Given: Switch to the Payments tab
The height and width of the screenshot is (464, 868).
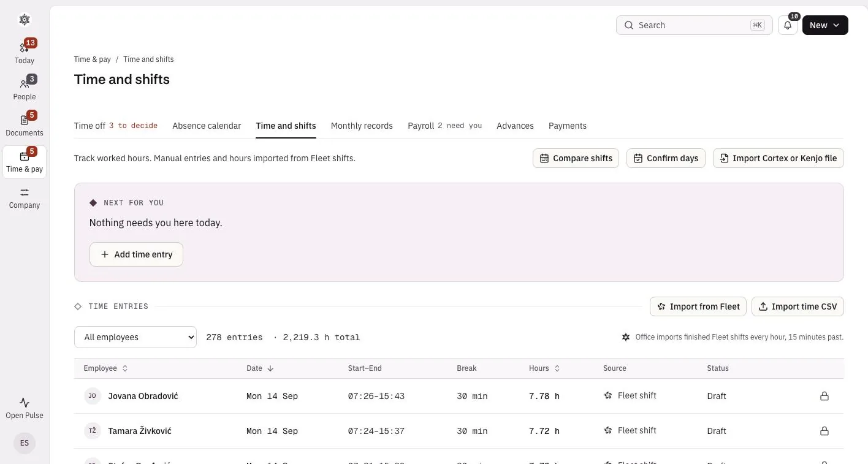Looking at the screenshot, I should coord(568,126).
